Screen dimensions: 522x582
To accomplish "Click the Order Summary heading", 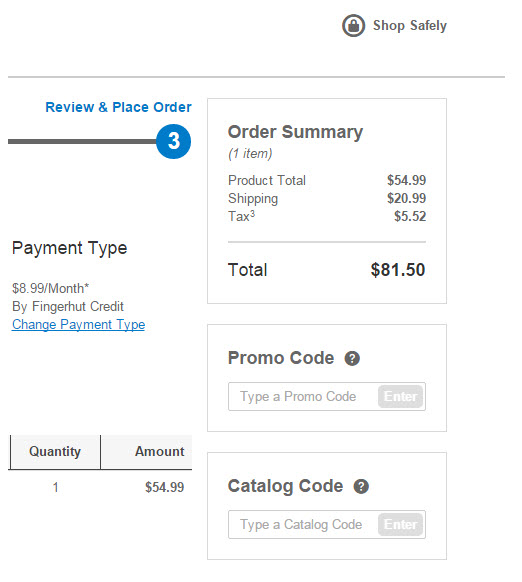I will 295,132.
